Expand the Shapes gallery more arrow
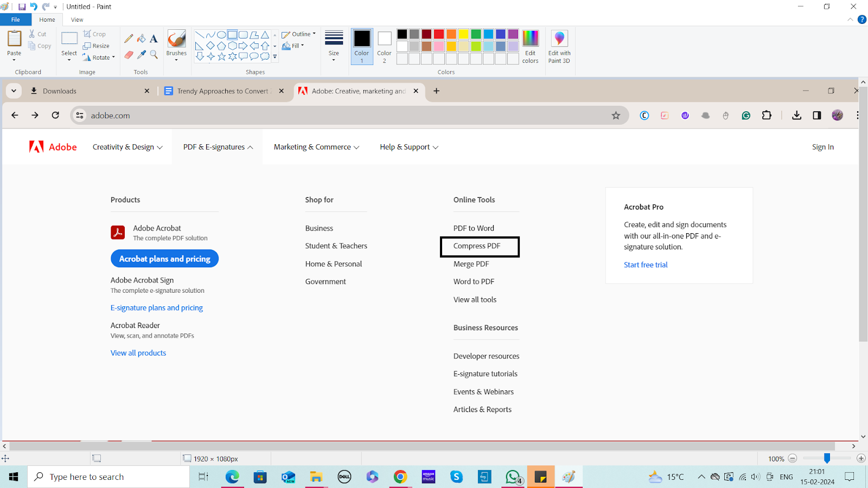This screenshot has width=868, height=488. click(275, 56)
